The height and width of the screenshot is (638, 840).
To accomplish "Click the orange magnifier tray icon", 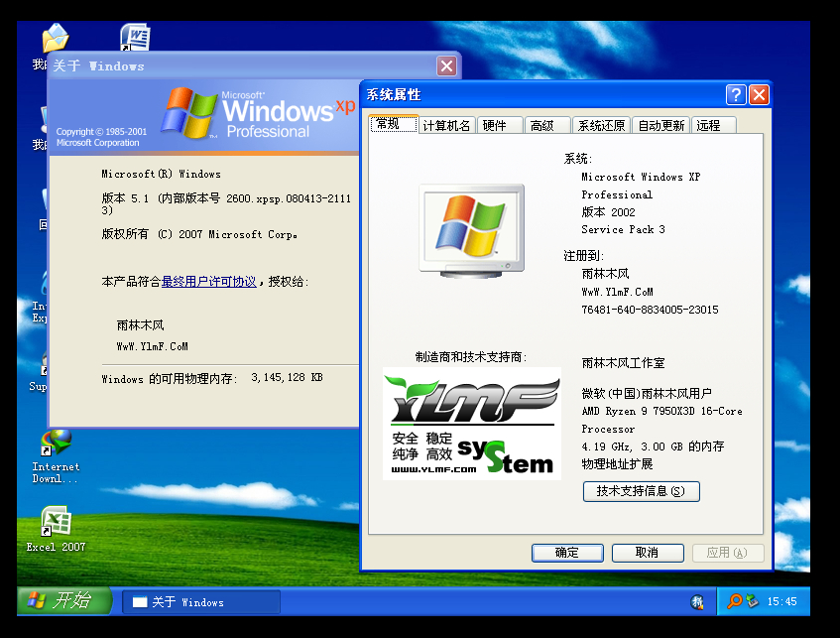I will (735, 601).
